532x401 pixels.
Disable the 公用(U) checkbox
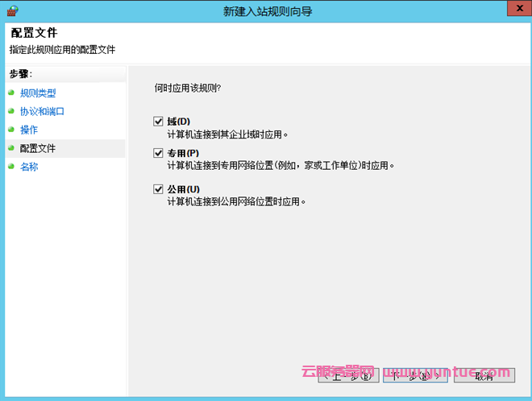tap(158, 188)
